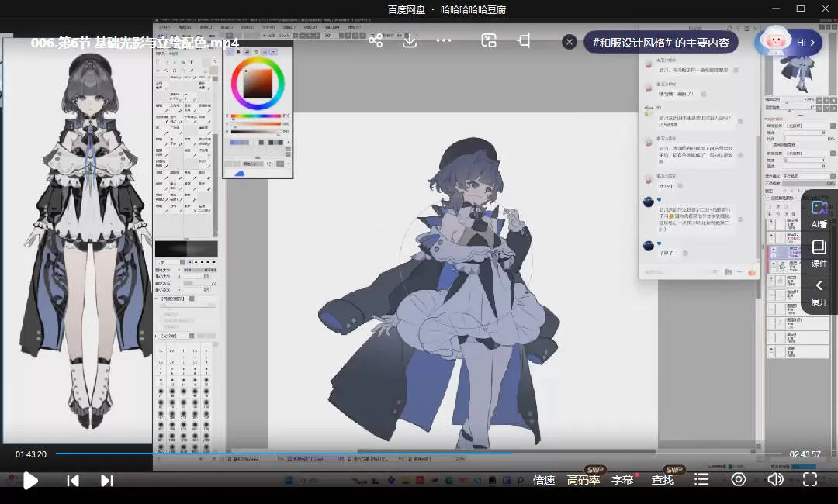Expand the side panel with 展开

[819, 292]
